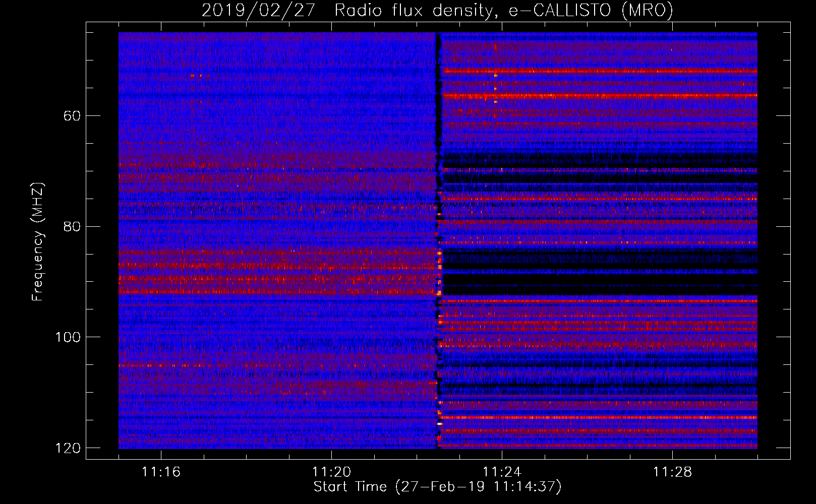Click the frequency tick label '100'
Screen dimensions: 816x504
pos(68,337)
